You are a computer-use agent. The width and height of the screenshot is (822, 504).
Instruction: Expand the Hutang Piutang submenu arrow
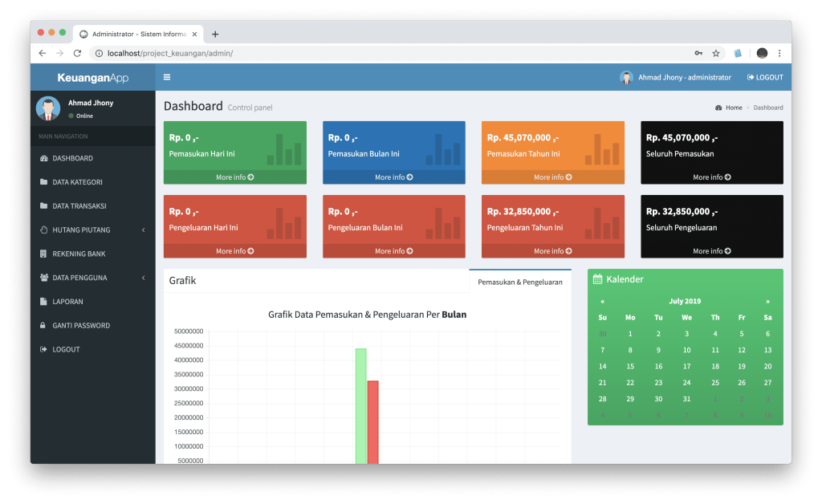click(x=143, y=230)
